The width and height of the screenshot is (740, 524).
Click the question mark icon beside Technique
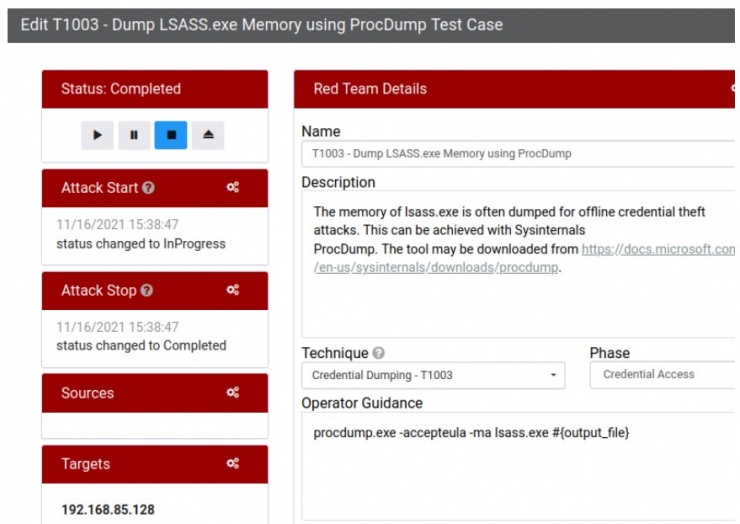tap(378, 353)
